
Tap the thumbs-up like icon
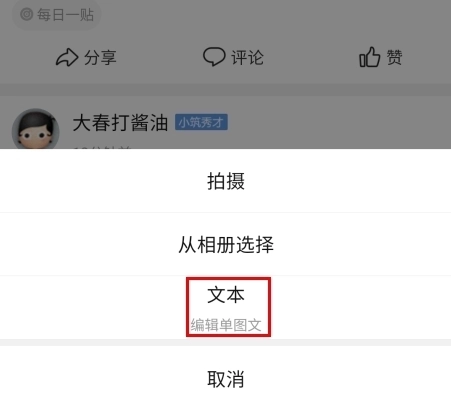click(x=369, y=57)
